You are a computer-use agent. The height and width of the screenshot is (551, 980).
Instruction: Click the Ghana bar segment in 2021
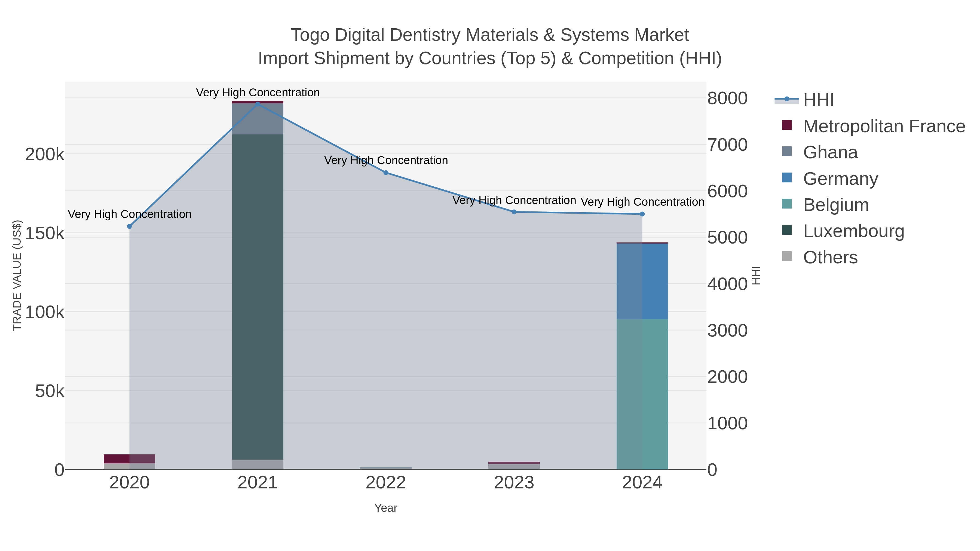(258, 119)
